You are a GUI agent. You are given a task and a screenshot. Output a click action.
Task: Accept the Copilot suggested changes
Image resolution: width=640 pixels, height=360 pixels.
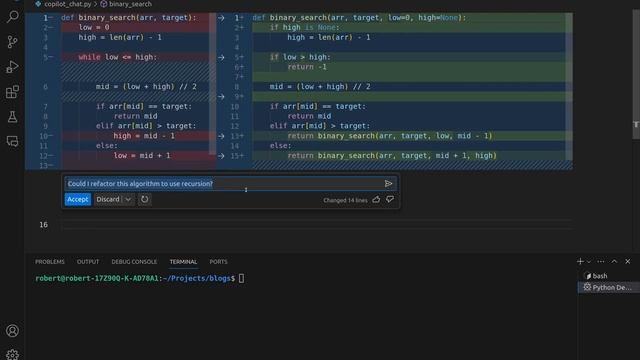tap(78, 199)
